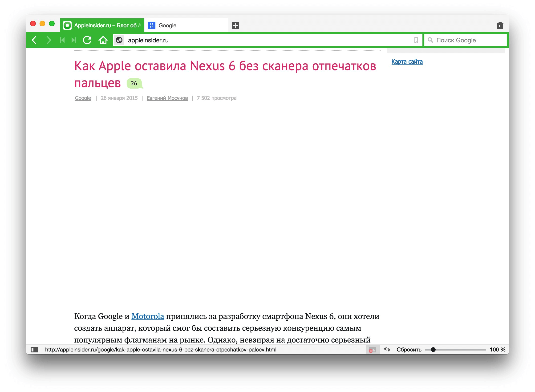
Task: Open the Карта сайта link
Action: (407, 62)
